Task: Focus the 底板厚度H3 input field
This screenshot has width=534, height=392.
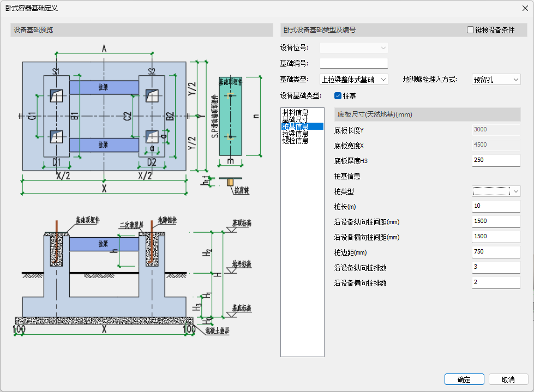Action: tap(496, 160)
